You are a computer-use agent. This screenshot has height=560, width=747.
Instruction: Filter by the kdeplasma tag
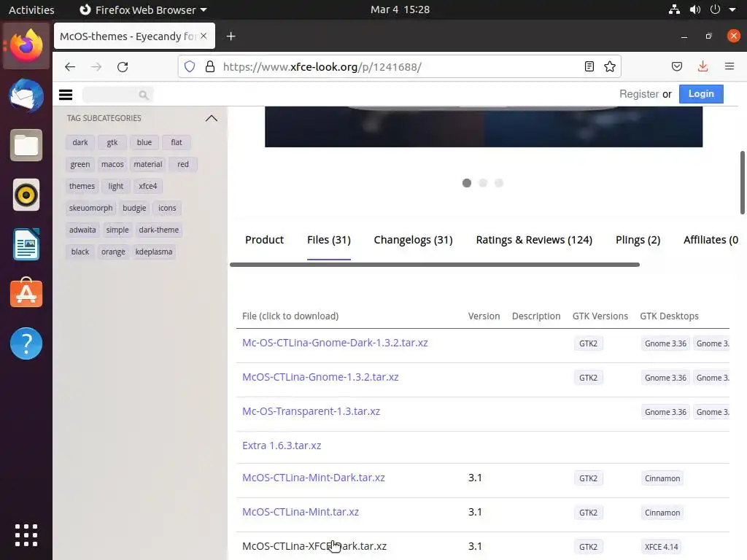[x=154, y=252]
